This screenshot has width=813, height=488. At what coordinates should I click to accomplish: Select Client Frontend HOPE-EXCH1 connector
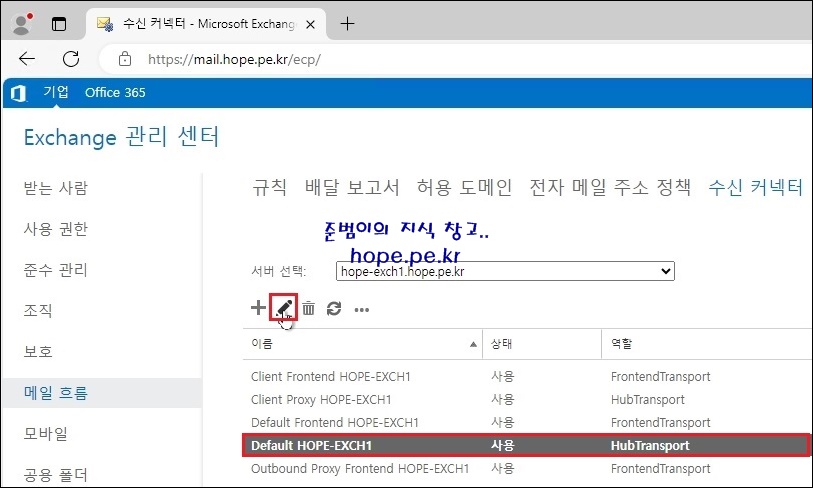coord(331,377)
